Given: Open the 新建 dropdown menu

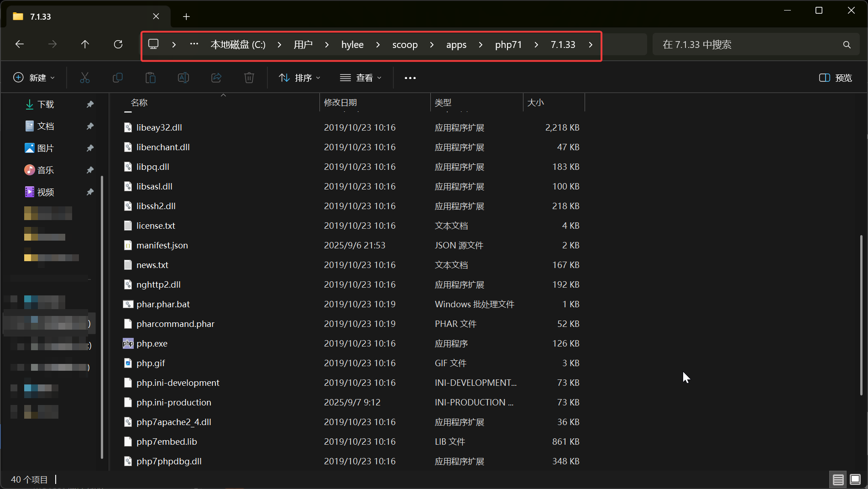Looking at the screenshot, I should (x=34, y=78).
